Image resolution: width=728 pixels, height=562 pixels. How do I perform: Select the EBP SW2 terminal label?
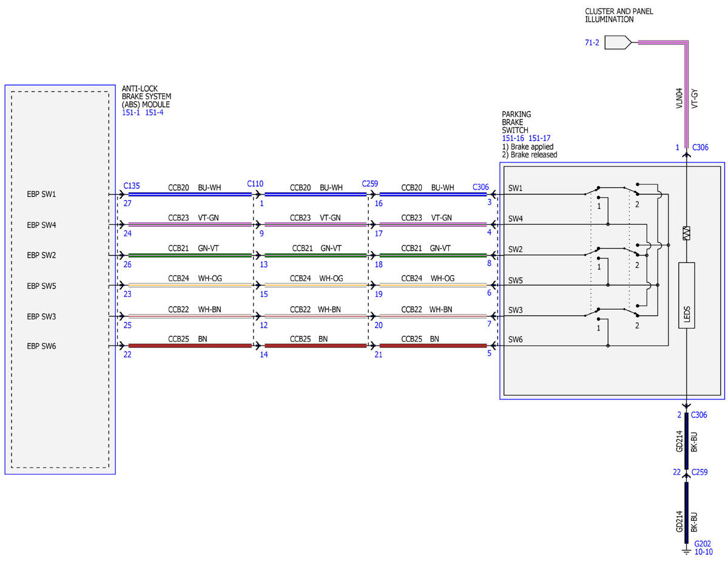[x=41, y=255]
